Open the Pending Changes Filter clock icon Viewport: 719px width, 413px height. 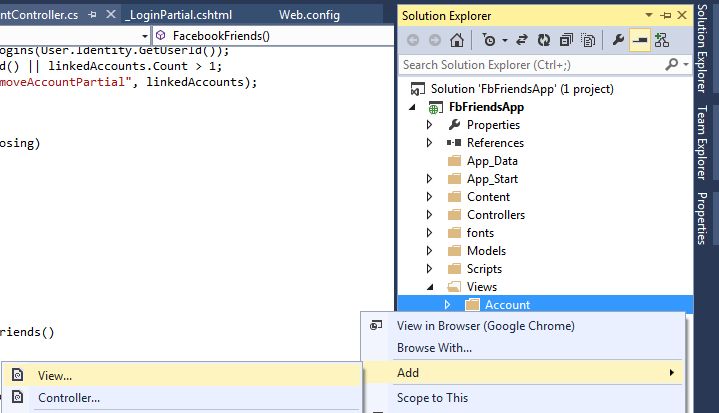tap(489, 40)
